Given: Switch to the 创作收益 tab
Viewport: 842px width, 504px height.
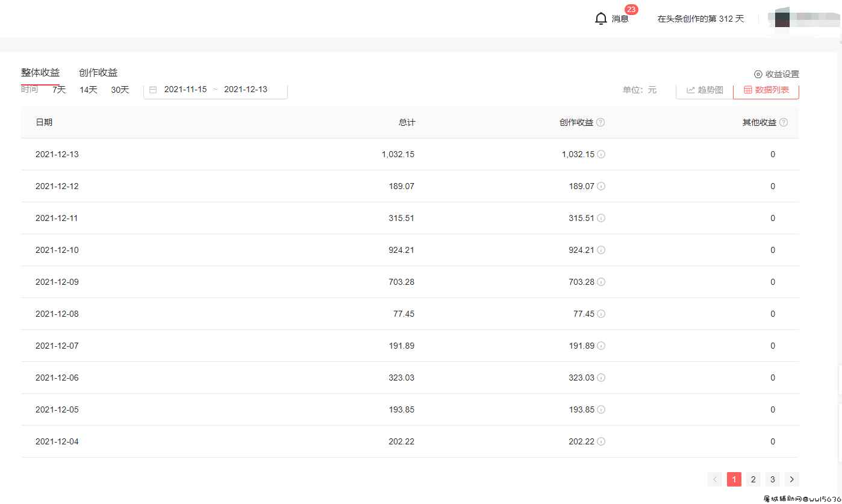Looking at the screenshot, I should (98, 73).
